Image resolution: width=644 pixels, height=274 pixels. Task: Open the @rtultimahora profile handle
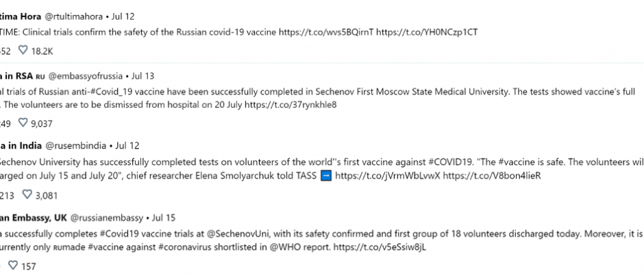pyautogui.click(x=73, y=17)
